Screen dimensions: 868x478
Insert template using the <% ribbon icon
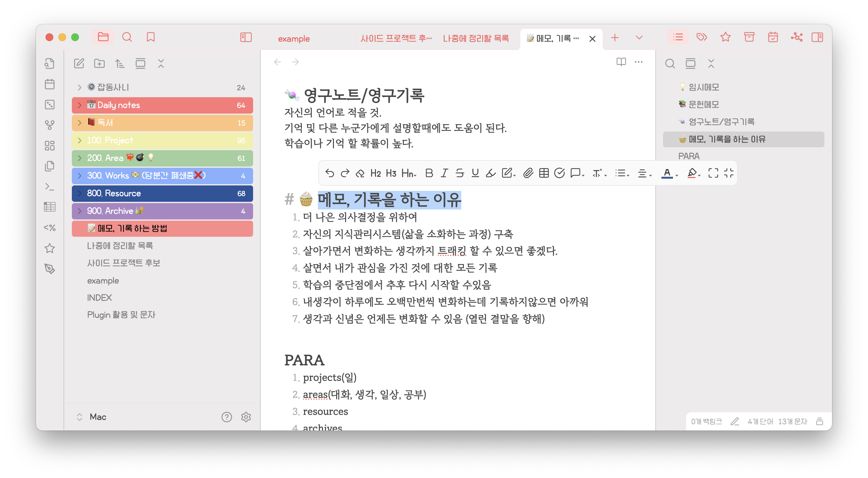(49, 227)
